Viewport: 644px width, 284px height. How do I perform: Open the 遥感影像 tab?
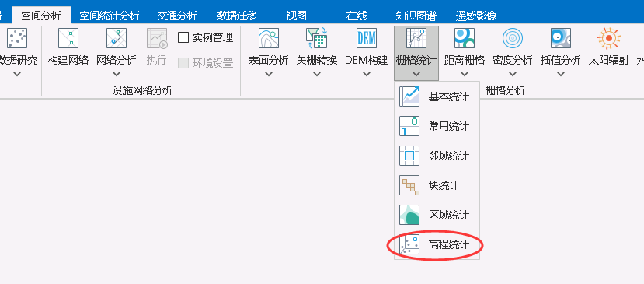[x=476, y=16]
